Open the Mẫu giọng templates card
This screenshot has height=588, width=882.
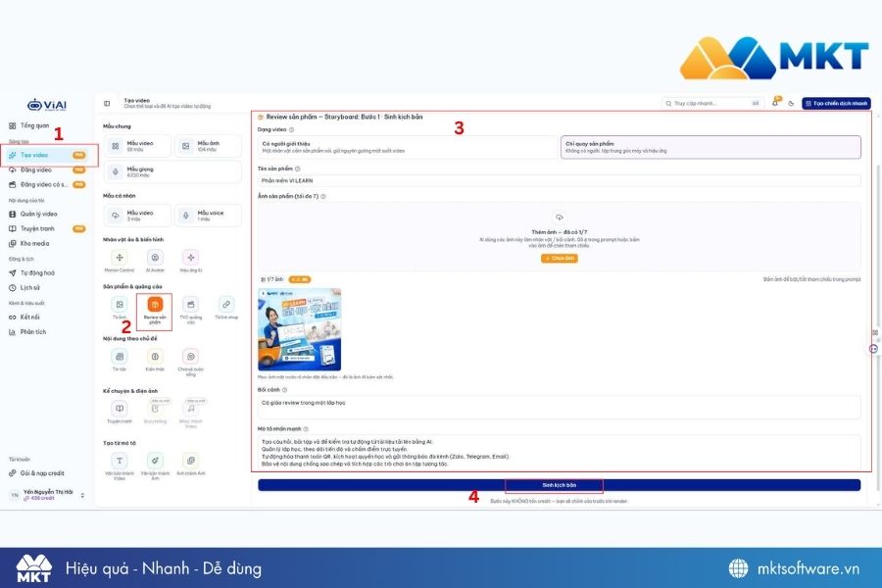pos(172,171)
